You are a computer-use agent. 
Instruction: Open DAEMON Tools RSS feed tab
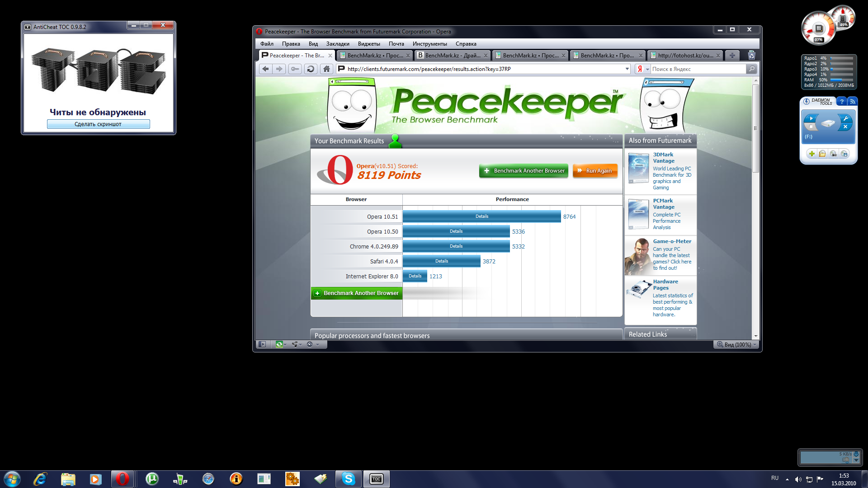tap(852, 101)
